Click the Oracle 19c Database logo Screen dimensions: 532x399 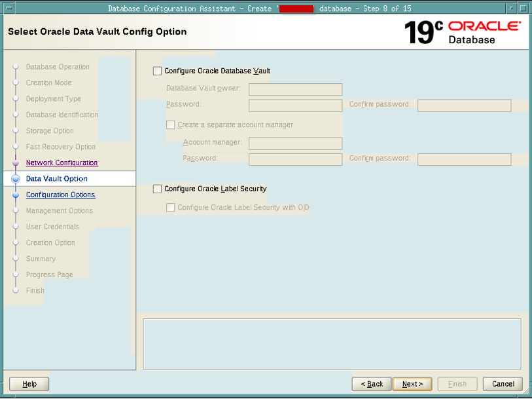[x=463, y=32]
